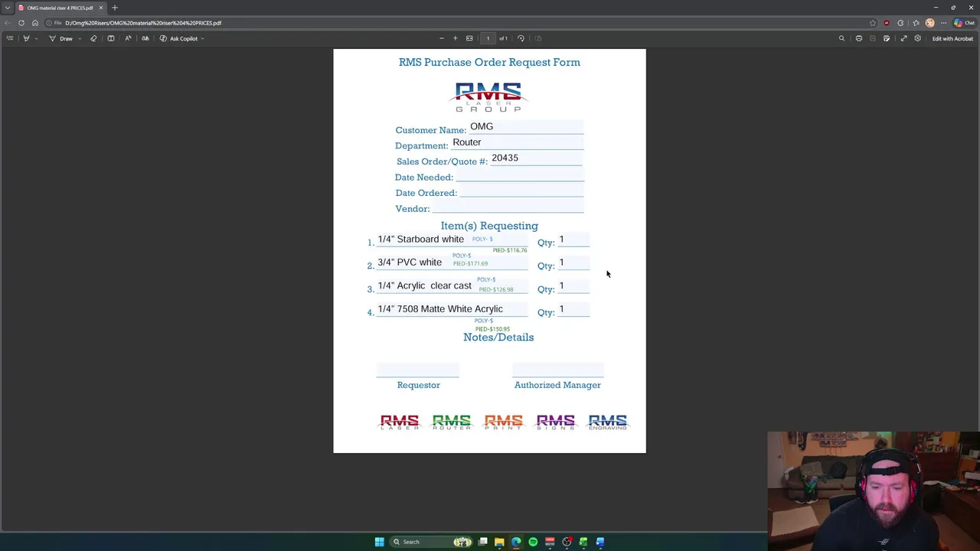Refresh the page
Viewport: 980px width, 551px height.
click(x=21, y=23)
